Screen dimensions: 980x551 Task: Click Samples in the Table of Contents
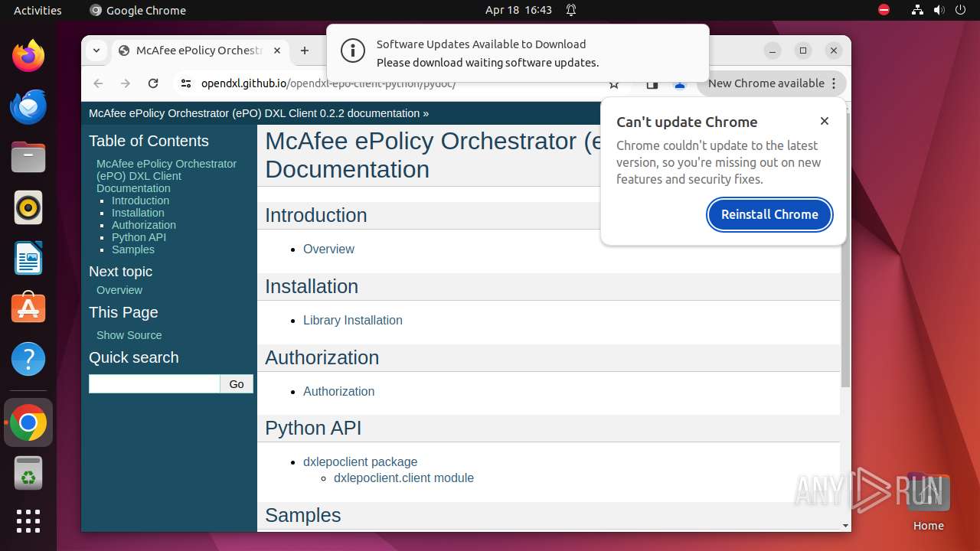[133, 249]
